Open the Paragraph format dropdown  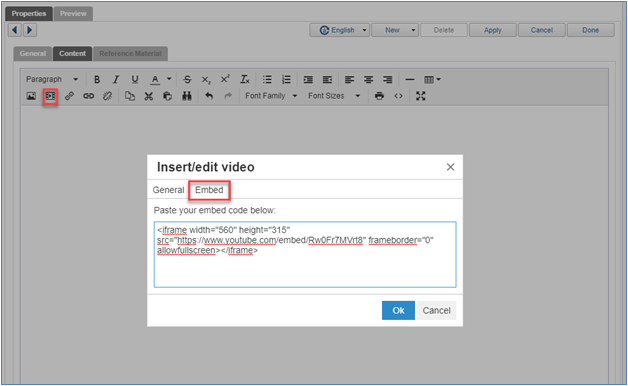[52, 79]
